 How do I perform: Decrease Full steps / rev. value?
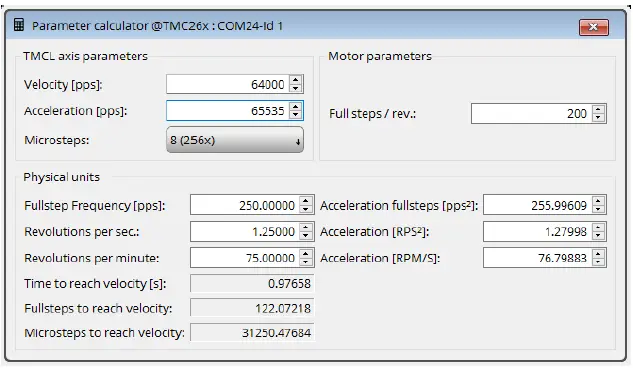pos(599,118)
